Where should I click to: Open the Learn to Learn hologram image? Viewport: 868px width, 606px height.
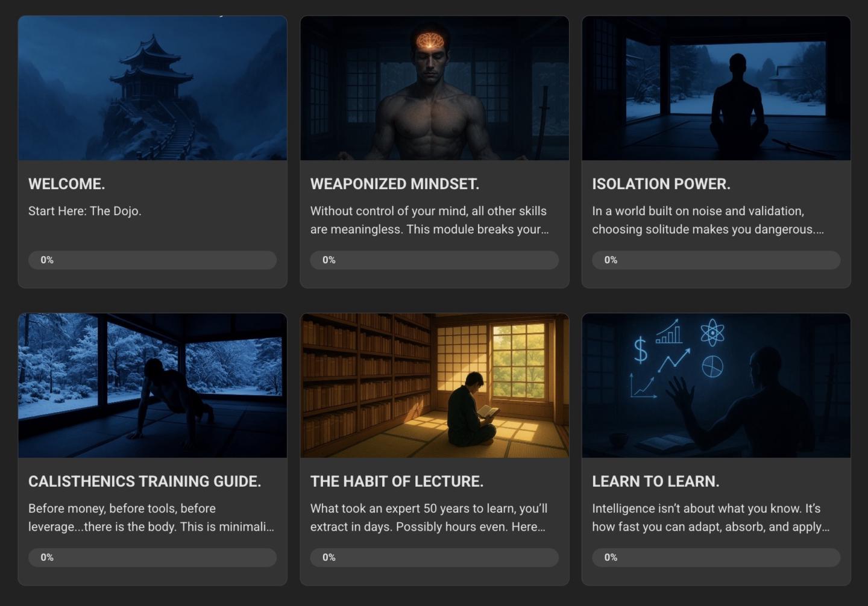(716, 386)
